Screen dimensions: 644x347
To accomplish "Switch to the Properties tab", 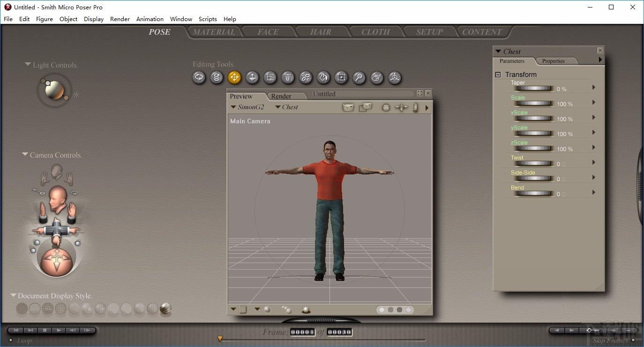I will pos(554,61).
